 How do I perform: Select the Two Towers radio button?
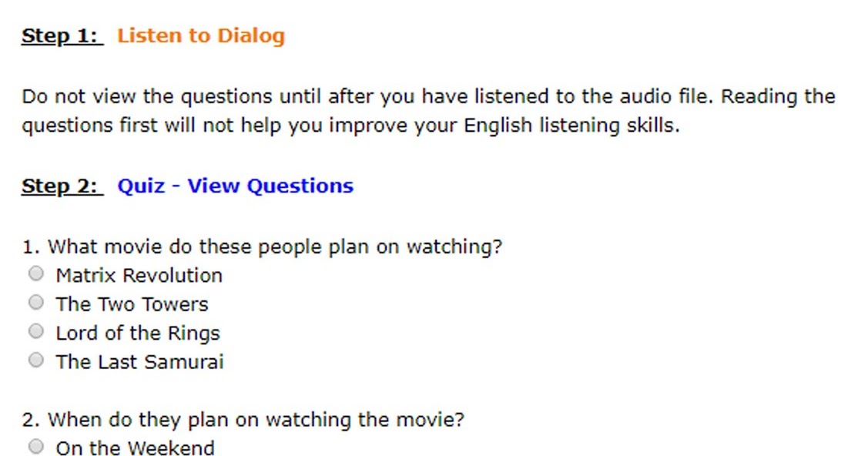[x=35, y=302]
